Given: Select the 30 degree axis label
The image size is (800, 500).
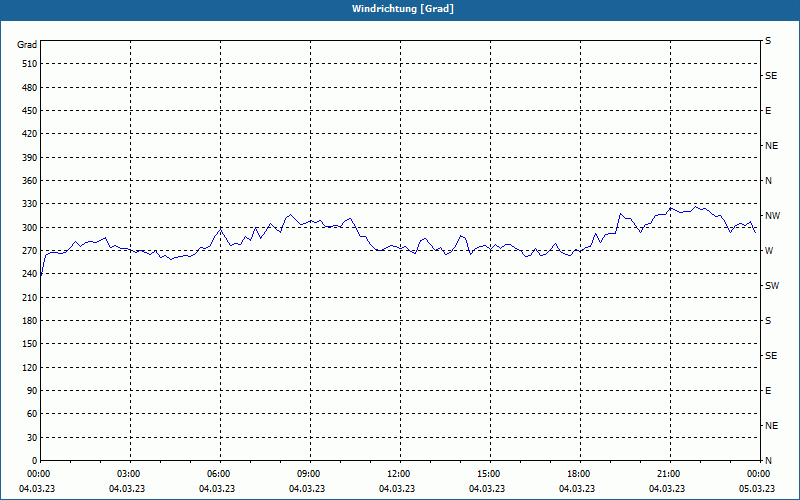Looking at the screenshot, I should 32,437.
